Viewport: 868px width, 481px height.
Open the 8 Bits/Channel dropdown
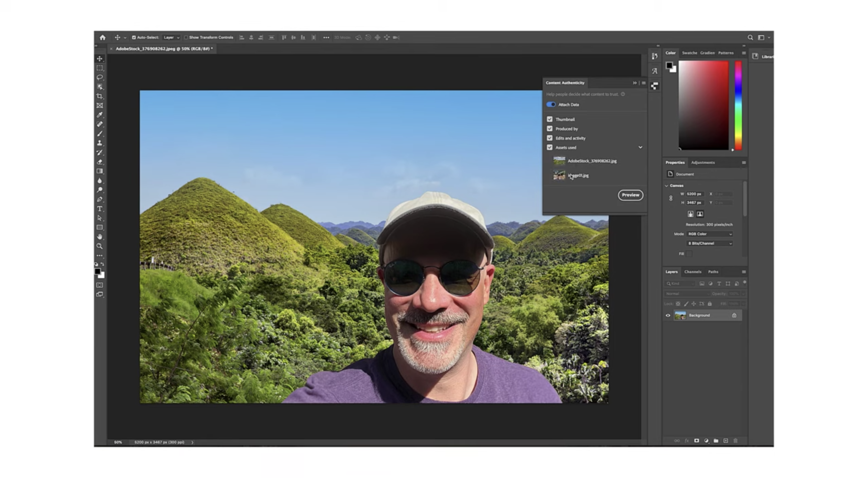click(x=710, y=243)
